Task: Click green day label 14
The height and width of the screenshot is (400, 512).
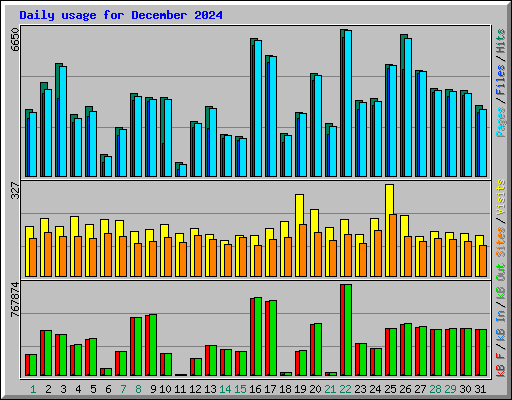Action: (x=225, y=389)
